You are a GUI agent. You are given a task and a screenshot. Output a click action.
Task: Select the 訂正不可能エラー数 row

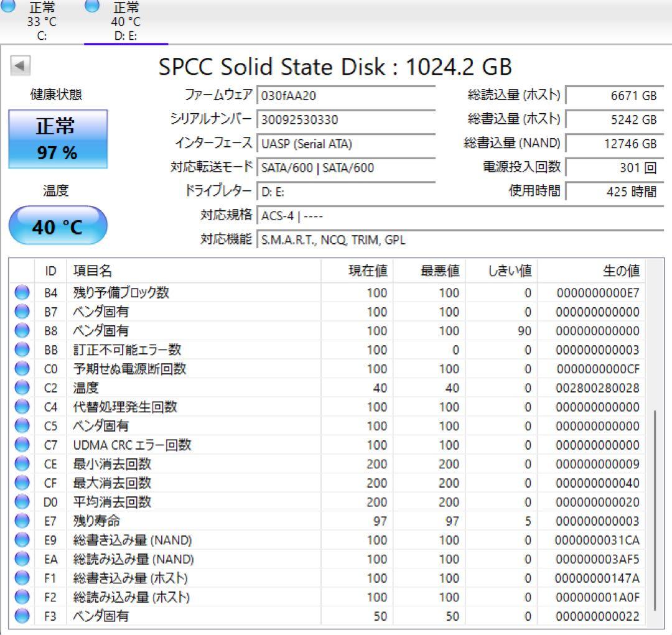pyautogui.click(x=327, y=350)
